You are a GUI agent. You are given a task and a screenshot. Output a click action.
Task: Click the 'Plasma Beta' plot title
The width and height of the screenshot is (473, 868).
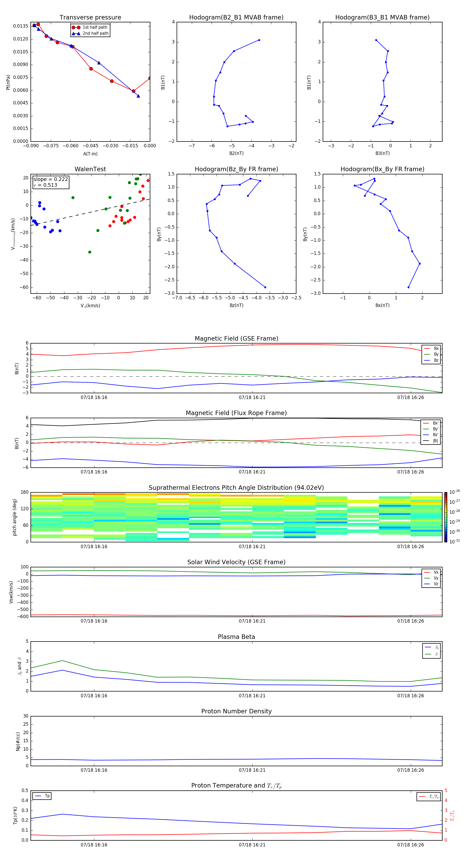(x=236, y=637)
